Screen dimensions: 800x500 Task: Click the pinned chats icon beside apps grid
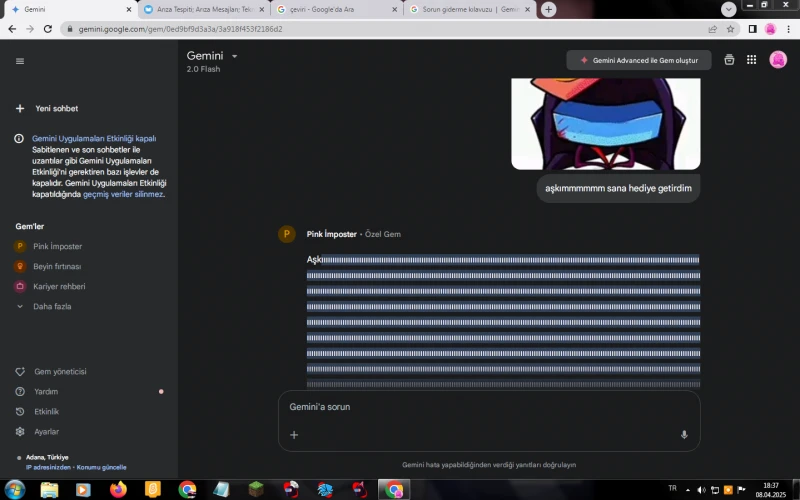point(729,60)
